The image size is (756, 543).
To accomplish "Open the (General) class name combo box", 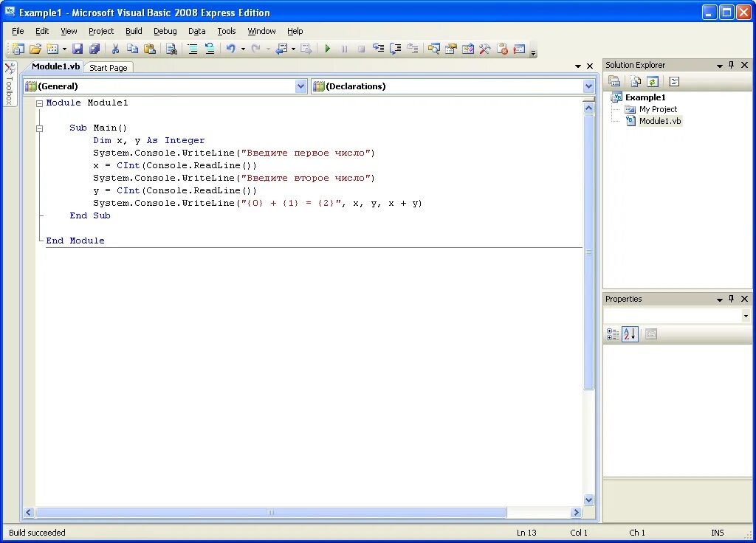I will (165, 86).
